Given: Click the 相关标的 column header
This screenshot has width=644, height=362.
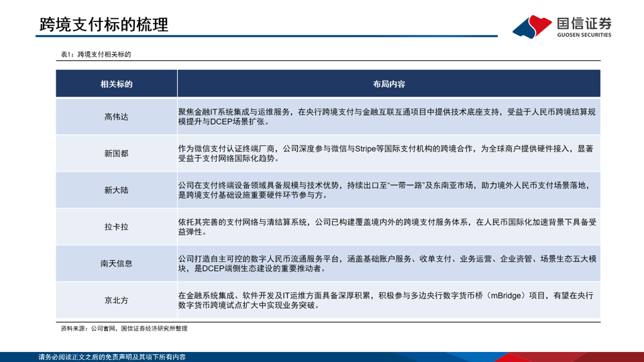Looking at the screenshot, I should click(117, 84).
